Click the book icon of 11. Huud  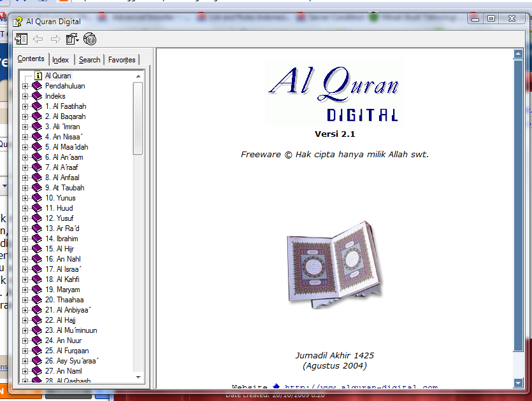coord(37,208)
